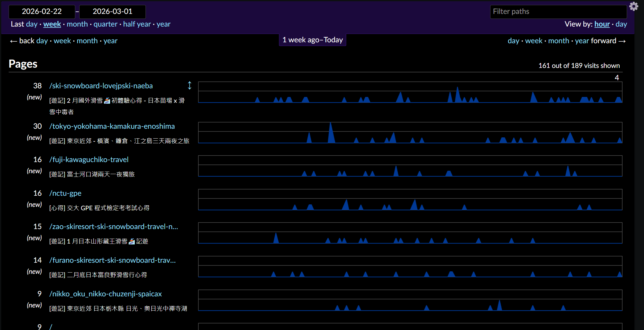Image resolution: width=644 pixels, height=330 pixels.
Task: Click the scale toggle arrow beside ski-snowboard path
Action: [190, 86]
